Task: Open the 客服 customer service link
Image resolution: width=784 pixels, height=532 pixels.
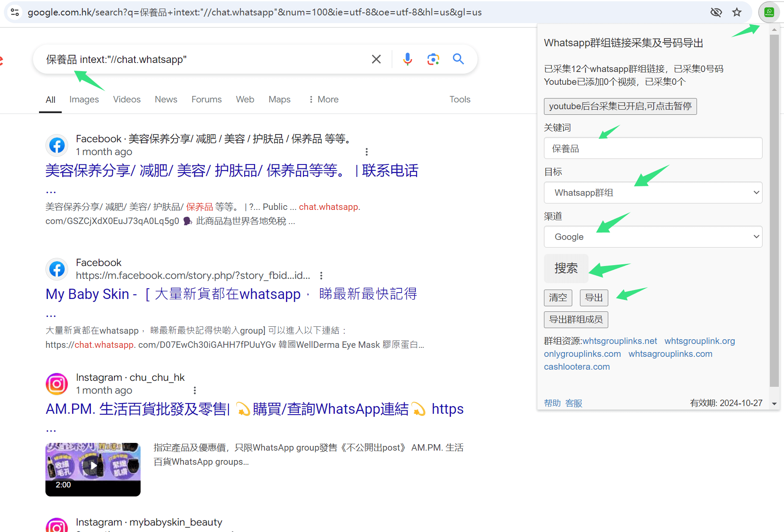Action: point(574,403)
